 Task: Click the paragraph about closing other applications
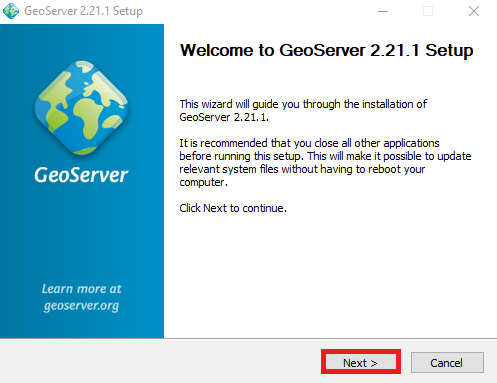325,163
